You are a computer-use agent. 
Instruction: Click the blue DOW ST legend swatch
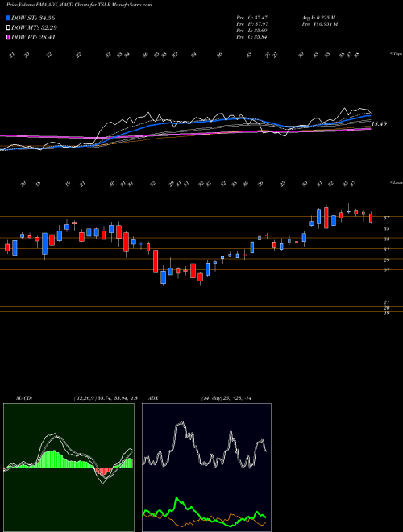click(9, 19)
